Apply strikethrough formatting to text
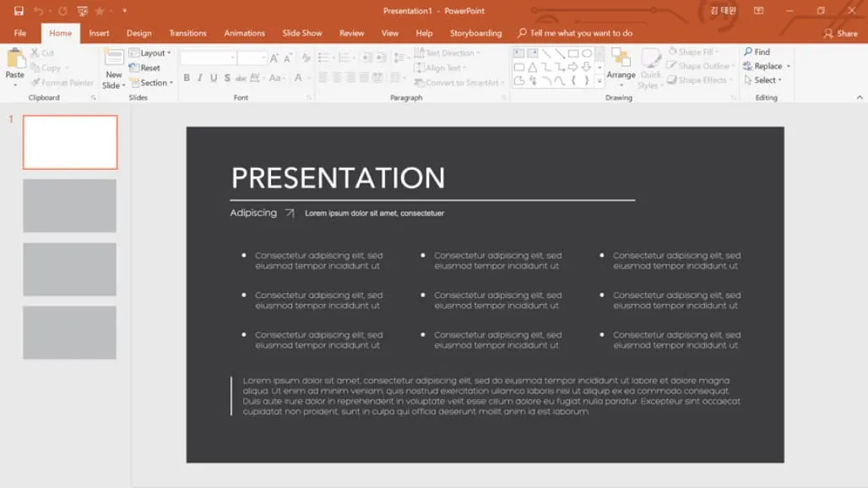 click(x=227, y=78)
